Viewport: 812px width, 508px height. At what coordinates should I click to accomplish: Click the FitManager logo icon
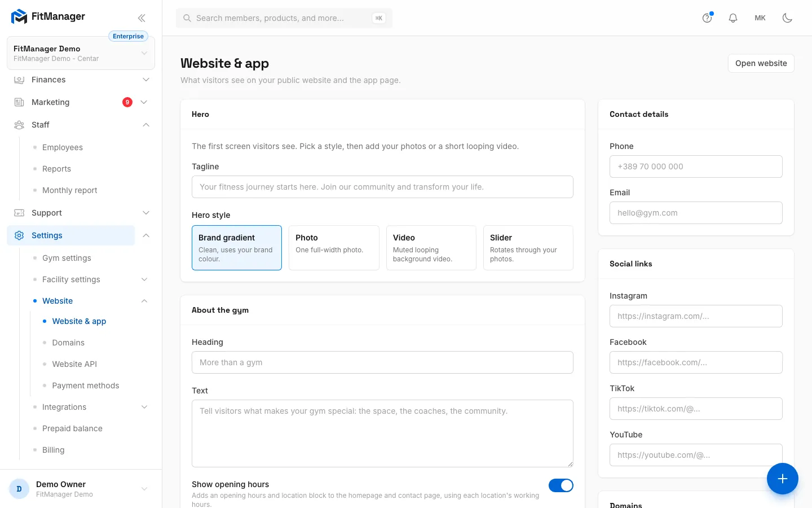tap(19, 16)
